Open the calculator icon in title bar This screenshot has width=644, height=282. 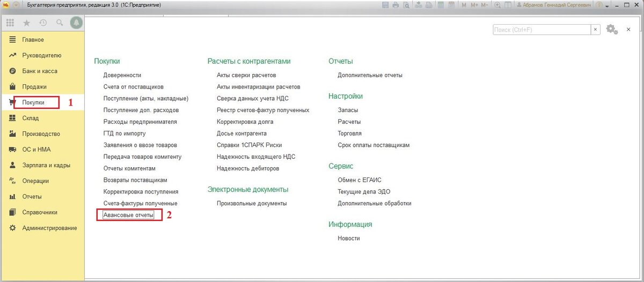point(440,5)
